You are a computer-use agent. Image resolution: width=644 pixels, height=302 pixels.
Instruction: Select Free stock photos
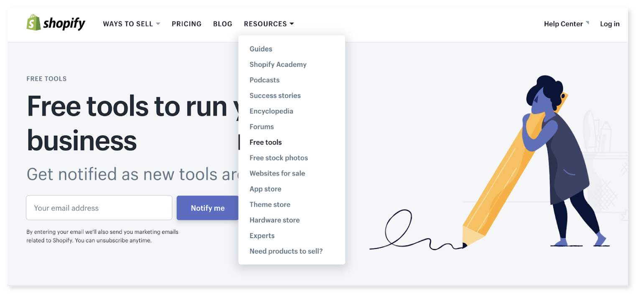[x=279, y=158]
